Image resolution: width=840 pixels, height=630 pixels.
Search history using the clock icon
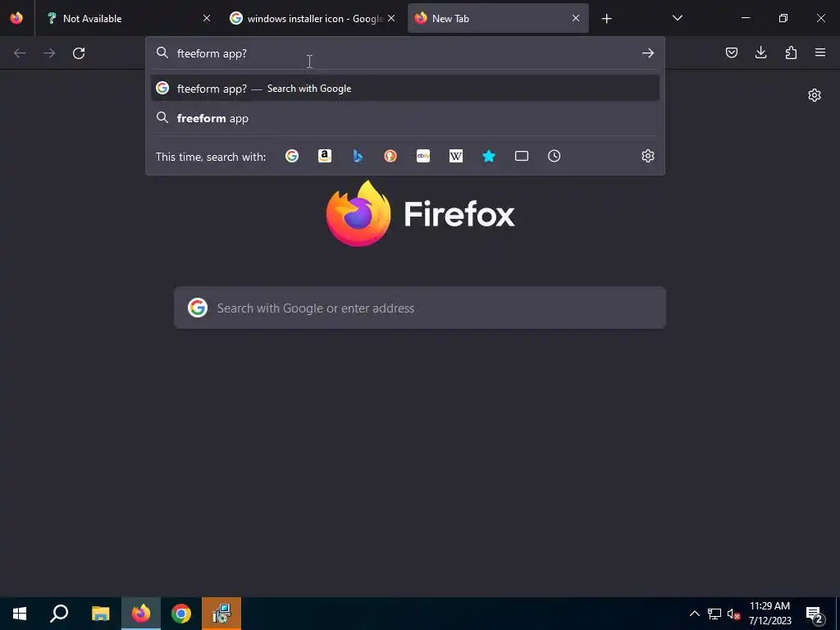pyautogui.click(x=554, y=156)
